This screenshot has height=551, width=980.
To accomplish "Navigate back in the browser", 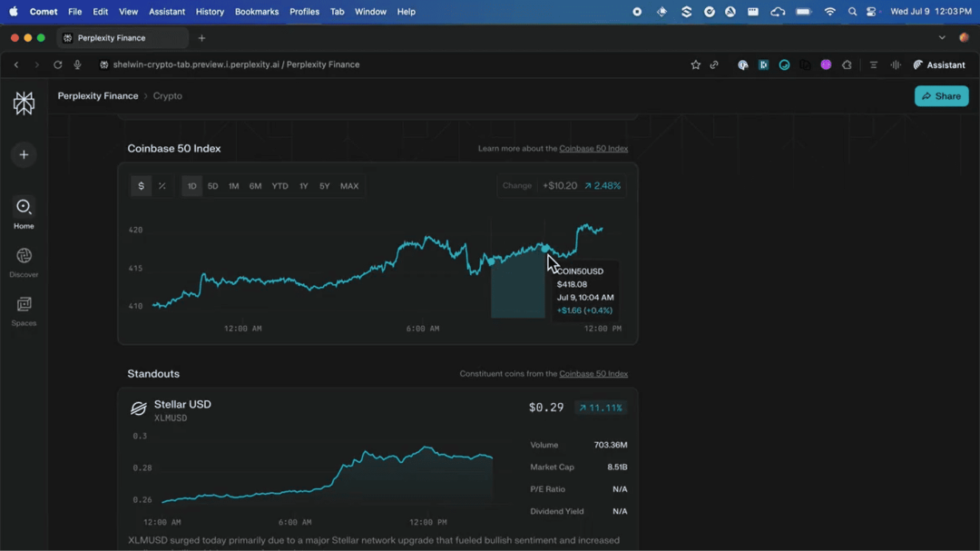I will pos(16,64).
